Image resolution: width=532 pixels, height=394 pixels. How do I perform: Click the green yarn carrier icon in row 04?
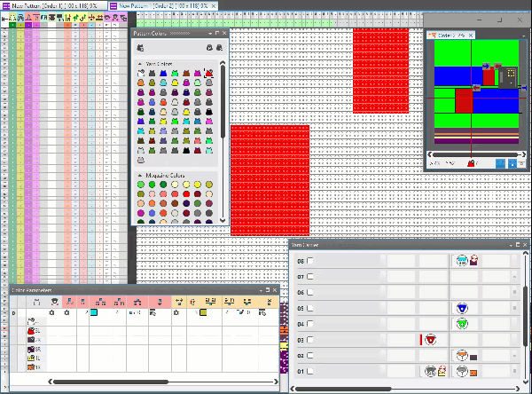click(461, 324)
